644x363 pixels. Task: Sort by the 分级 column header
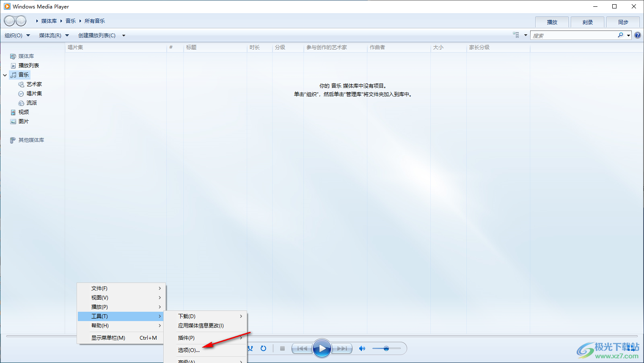(x=288, y=47)
